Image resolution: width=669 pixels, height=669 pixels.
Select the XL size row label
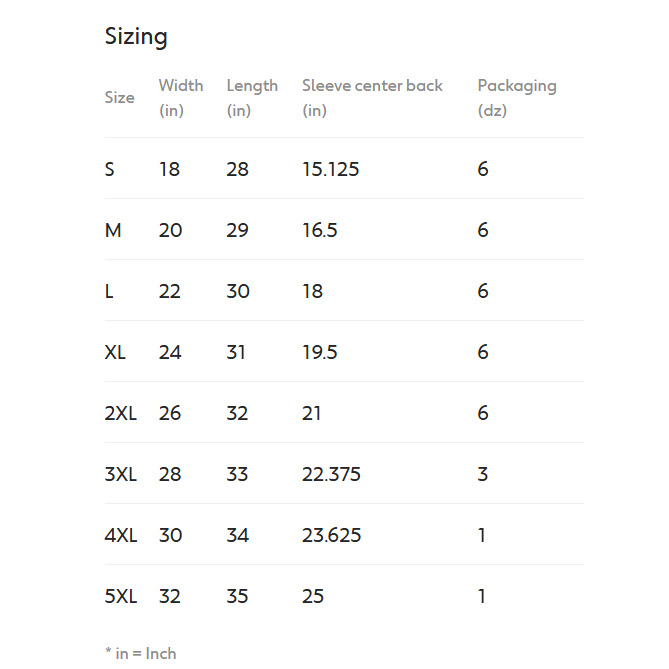(x=115, y=352)
